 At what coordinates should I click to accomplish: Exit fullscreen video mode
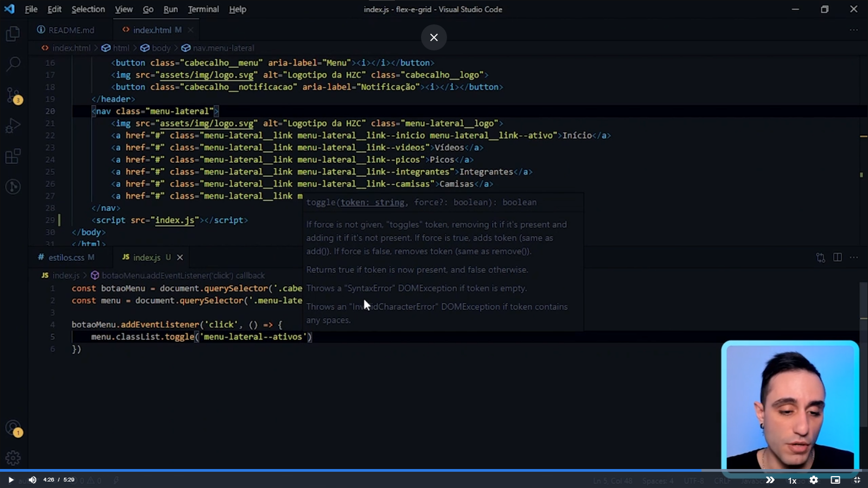[857, 480]
